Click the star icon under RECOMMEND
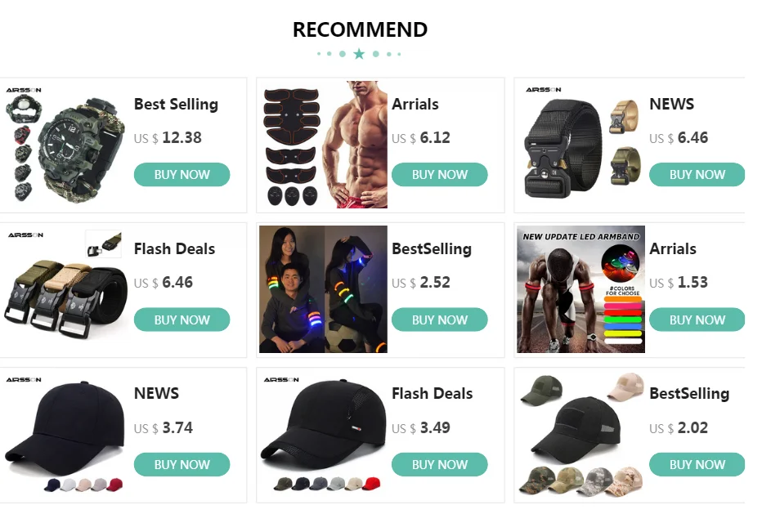This screenshot has height=532, width=771. [x=359, y=54]
